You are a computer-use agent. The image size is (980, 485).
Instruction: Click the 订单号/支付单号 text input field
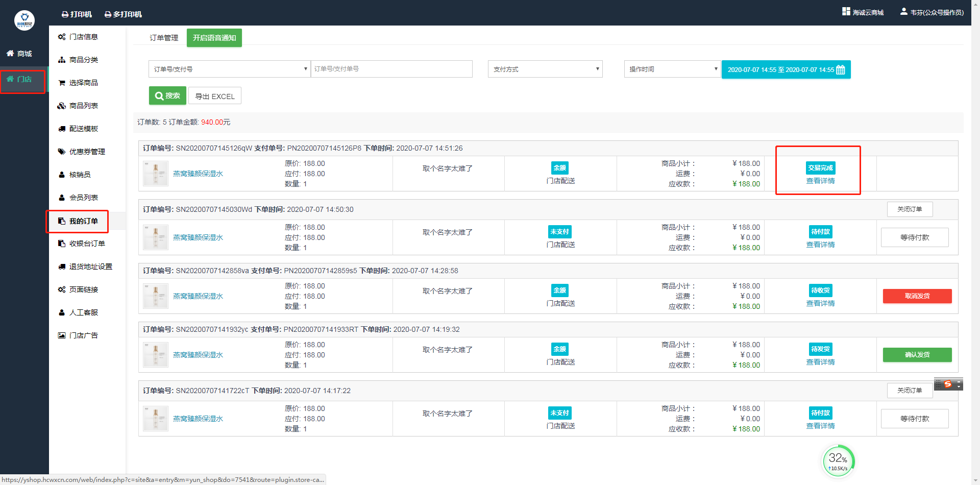[391, 69]
